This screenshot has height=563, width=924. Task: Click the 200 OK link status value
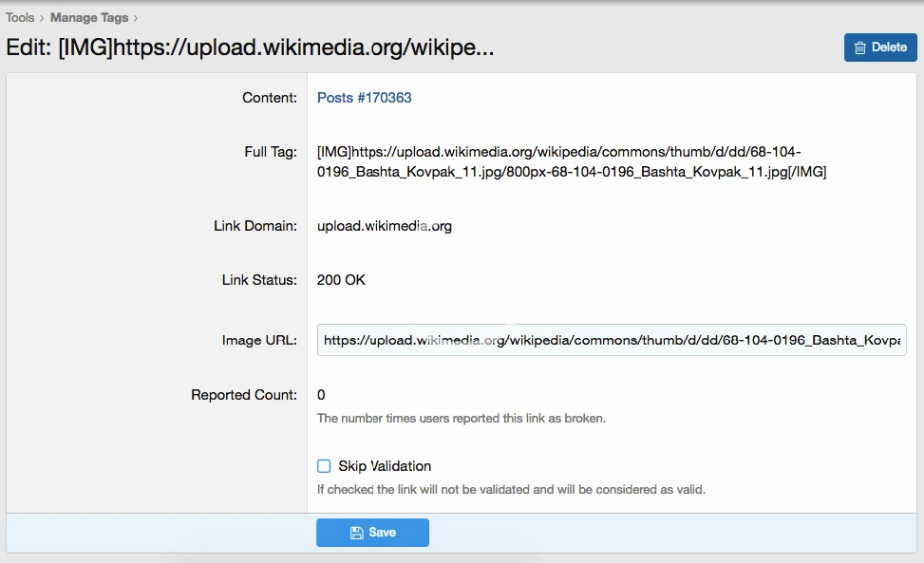tap(341, 280)
